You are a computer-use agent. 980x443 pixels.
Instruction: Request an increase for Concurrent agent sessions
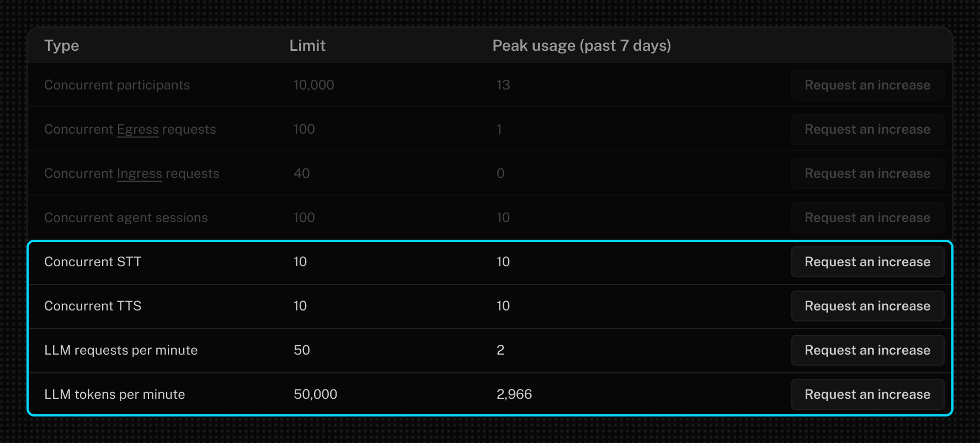[867, 218]
